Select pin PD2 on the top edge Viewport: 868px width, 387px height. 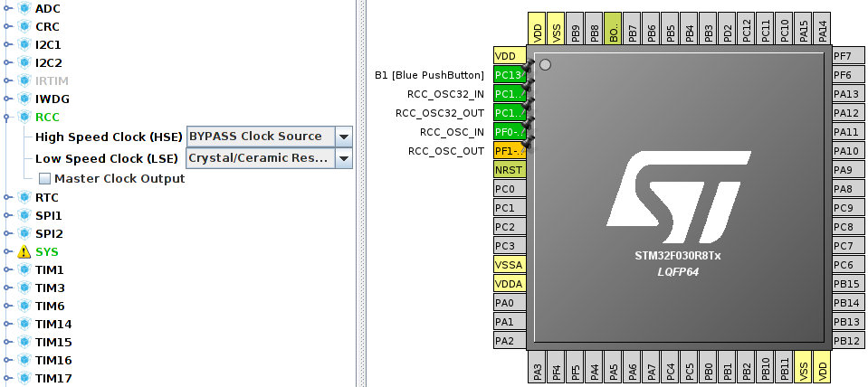point(728,28)
